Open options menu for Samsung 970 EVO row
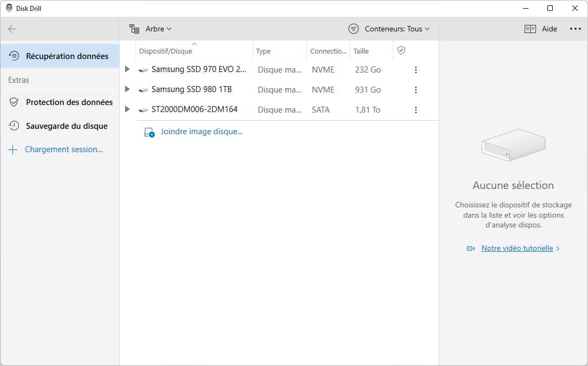 [415, 70]
